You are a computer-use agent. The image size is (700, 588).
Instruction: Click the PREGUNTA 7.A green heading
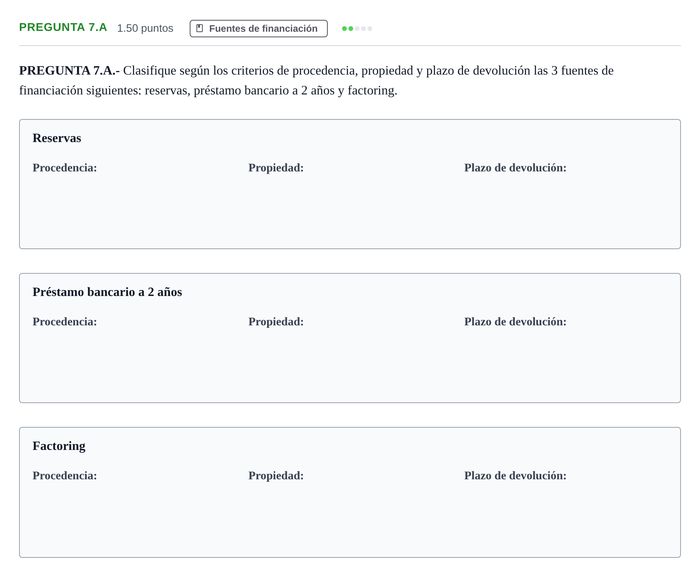[63, 27]
